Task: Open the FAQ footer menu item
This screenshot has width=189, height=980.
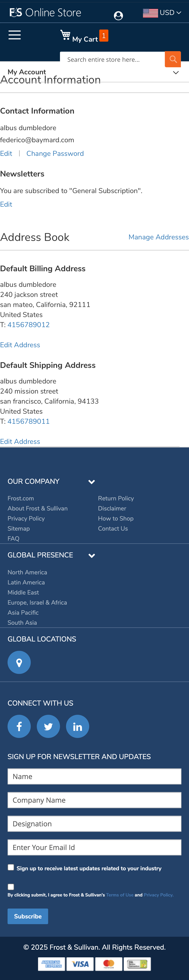Action: tap(13, 538)
